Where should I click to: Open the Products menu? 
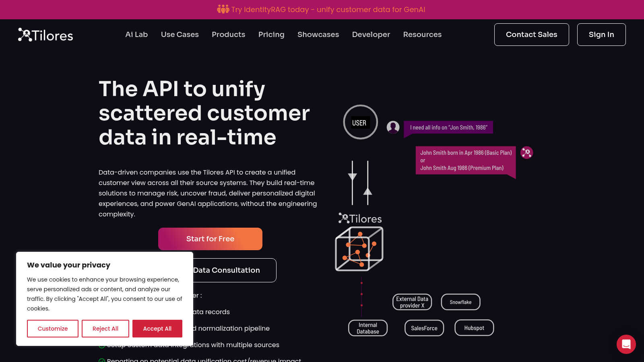[x=228, y=35]
